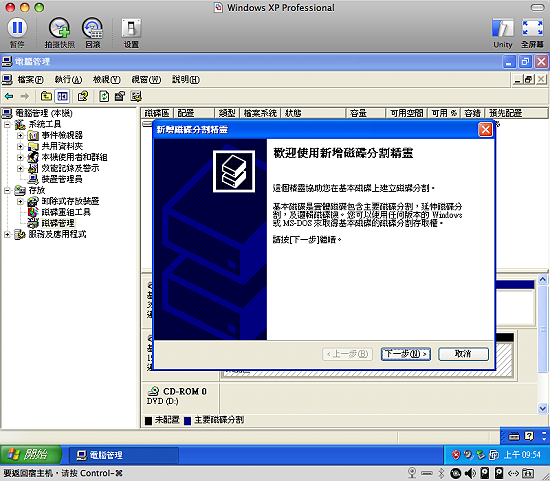This screenshot has height=481, width=550.
Task: Click the keyboard icon in the language bar
Action: 514,436
